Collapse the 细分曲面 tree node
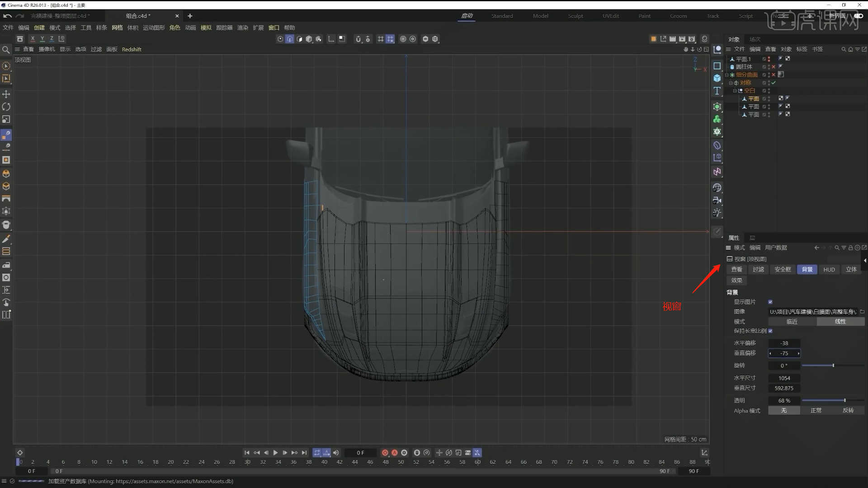868x488 pixels. tap(727, 75)
